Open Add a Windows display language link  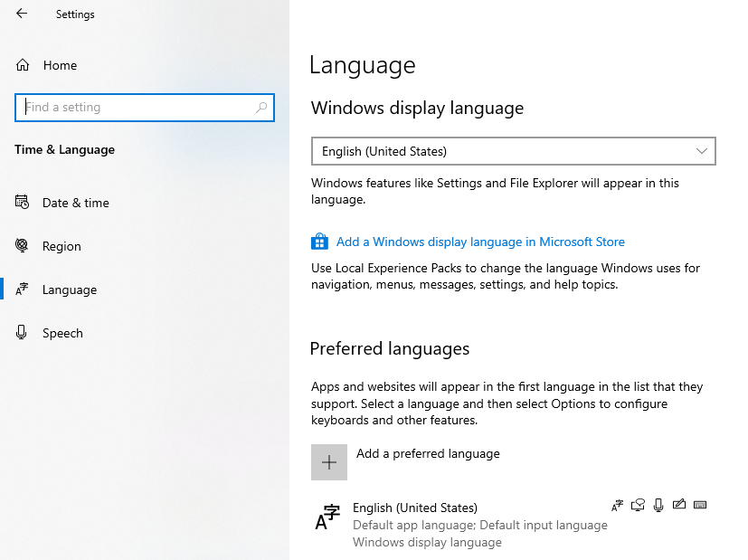pos(480,242)
